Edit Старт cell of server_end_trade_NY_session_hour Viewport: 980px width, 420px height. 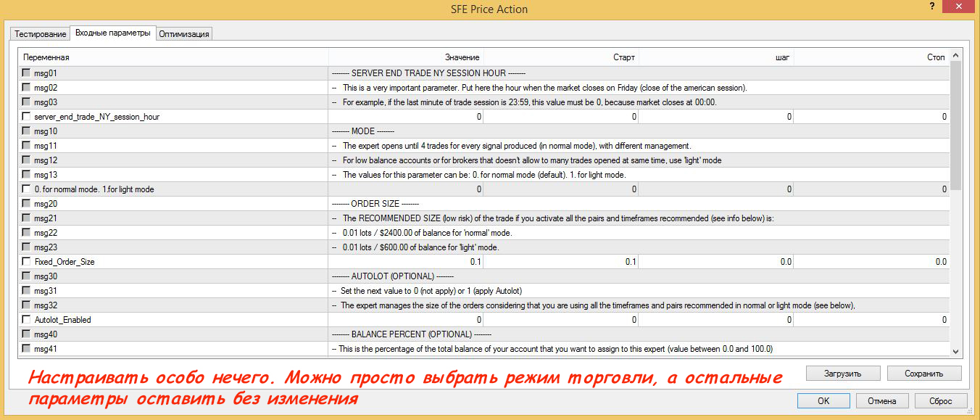tap(561, 117)
